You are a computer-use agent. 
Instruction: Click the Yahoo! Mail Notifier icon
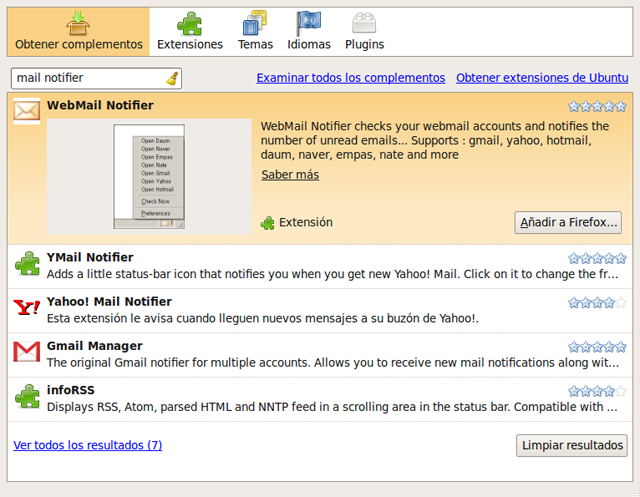coord(27,308)
